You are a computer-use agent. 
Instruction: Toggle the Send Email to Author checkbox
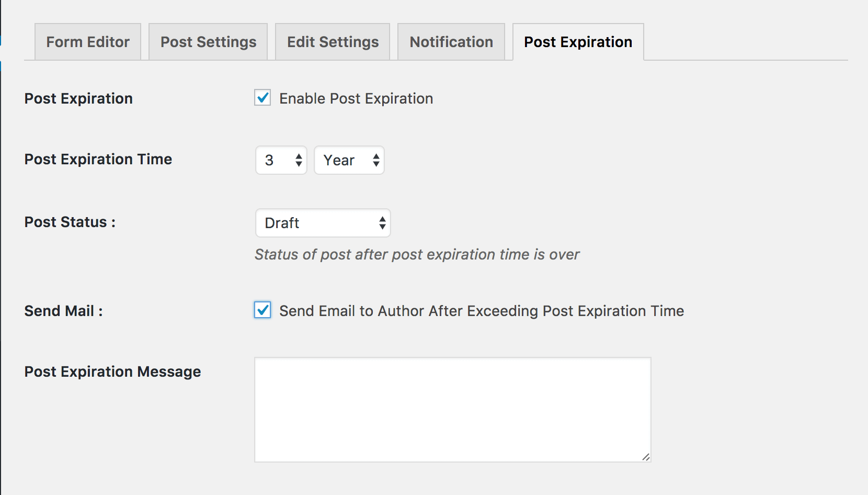pos(262,310)
